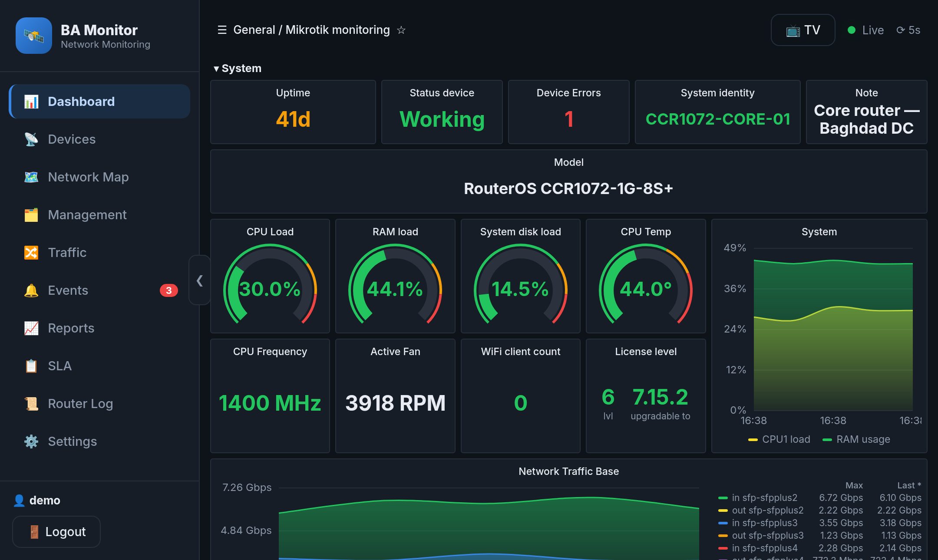Click the Logout button
The image size is (938, 560).
(56, 532)
